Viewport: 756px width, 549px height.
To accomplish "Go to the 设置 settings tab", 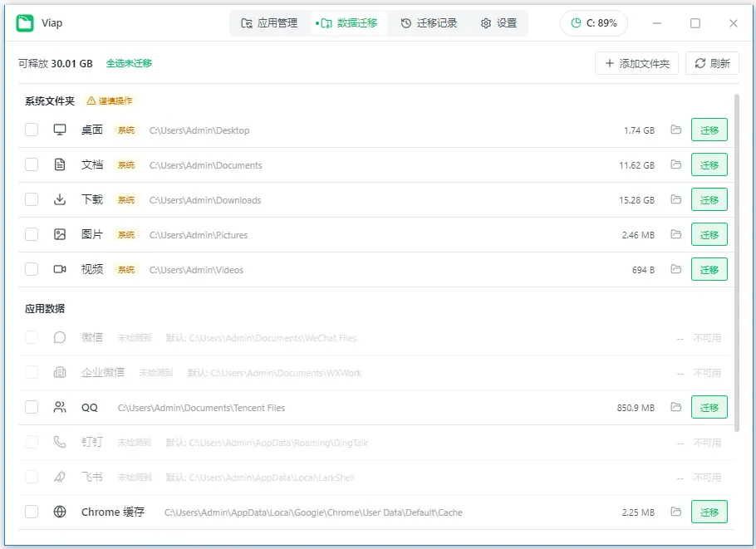I will [x=499, y=22].
